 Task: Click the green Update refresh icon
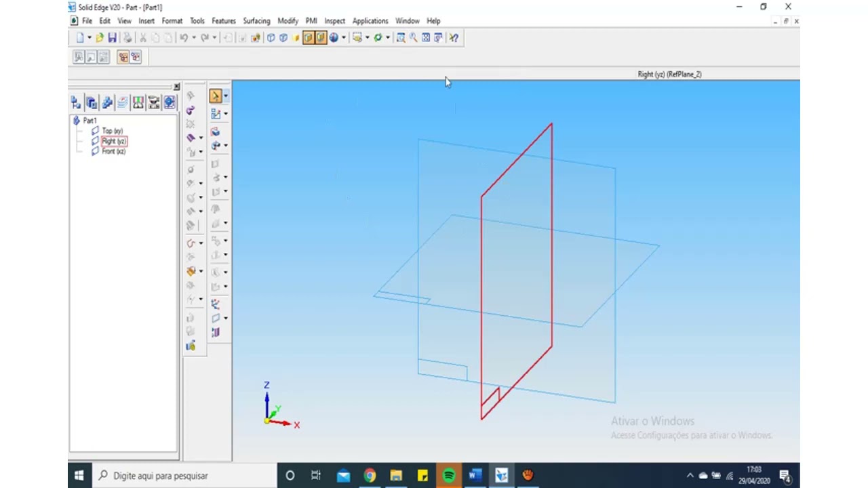(378, 38)
